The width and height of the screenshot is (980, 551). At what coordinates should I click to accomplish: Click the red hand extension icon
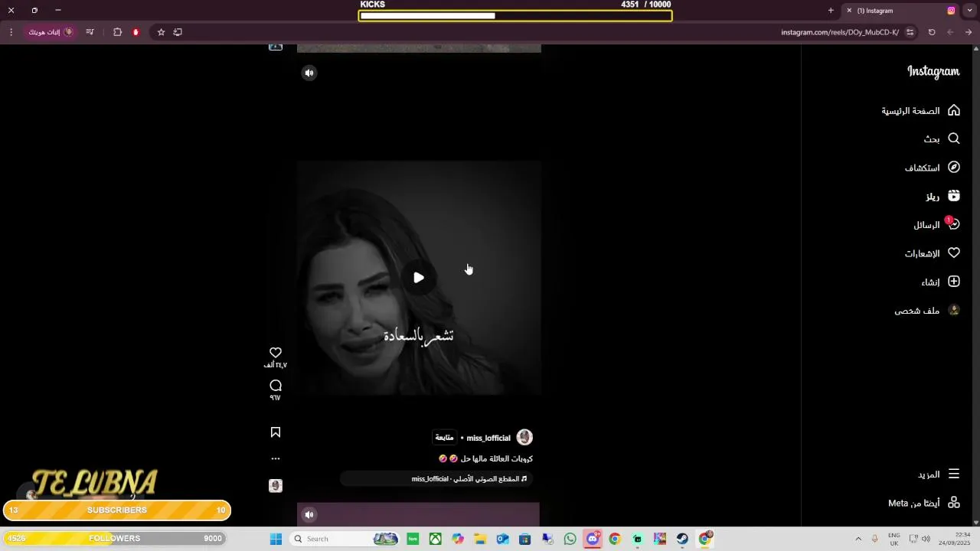136,32
